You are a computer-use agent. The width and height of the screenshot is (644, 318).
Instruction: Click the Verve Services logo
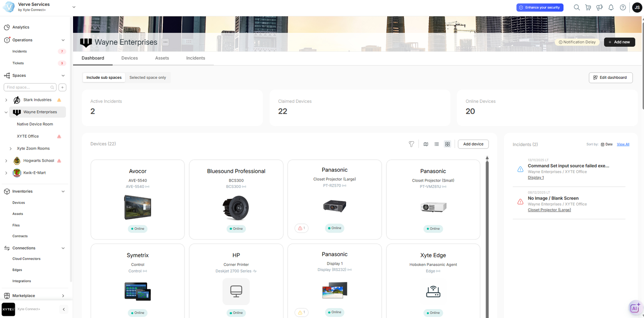8,7
